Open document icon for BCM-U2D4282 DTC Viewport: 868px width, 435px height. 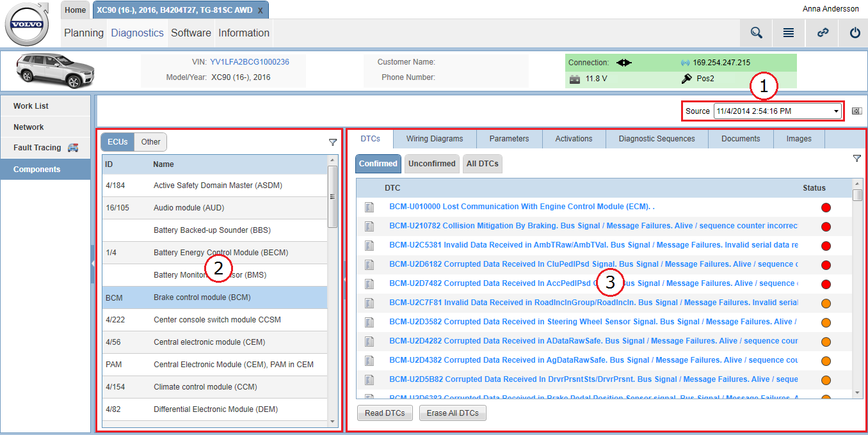(369, 341)
